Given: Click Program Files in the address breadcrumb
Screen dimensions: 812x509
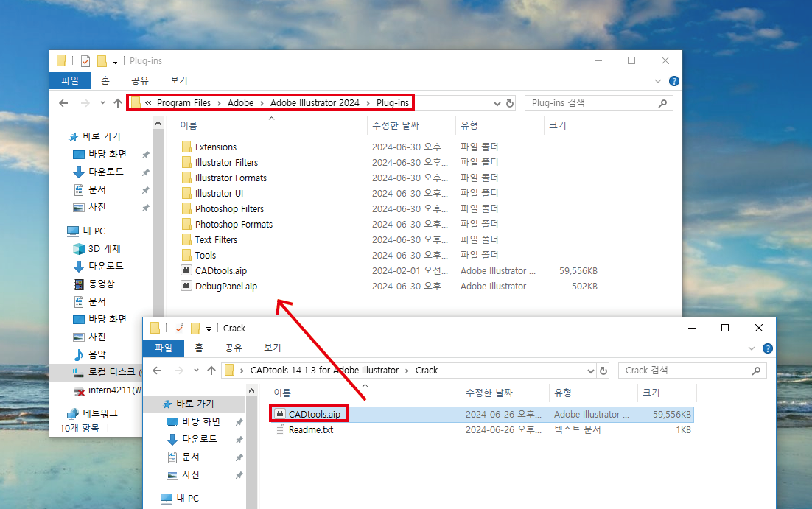Looking at the screenshot, I should (183, 103).
